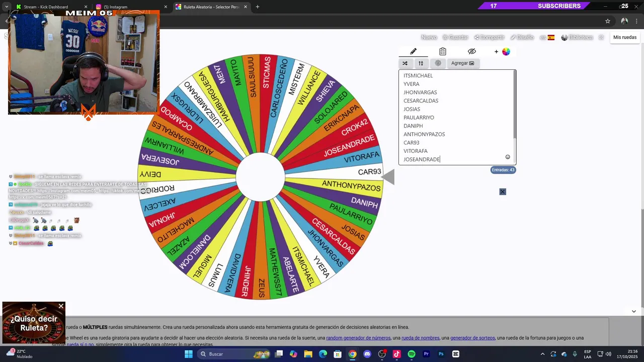
Task: Open Photoshop from the taskbar
Action: pyautogui.click(x=441, y=354)
